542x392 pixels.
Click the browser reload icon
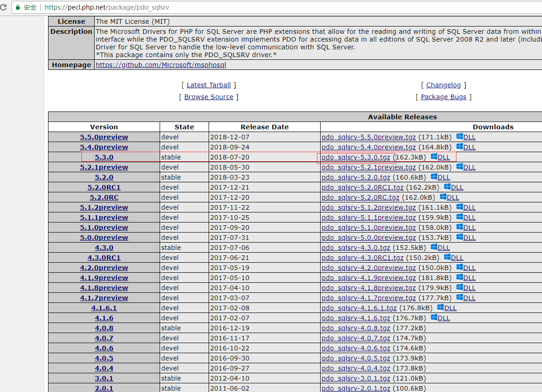(x=3, y=7)
